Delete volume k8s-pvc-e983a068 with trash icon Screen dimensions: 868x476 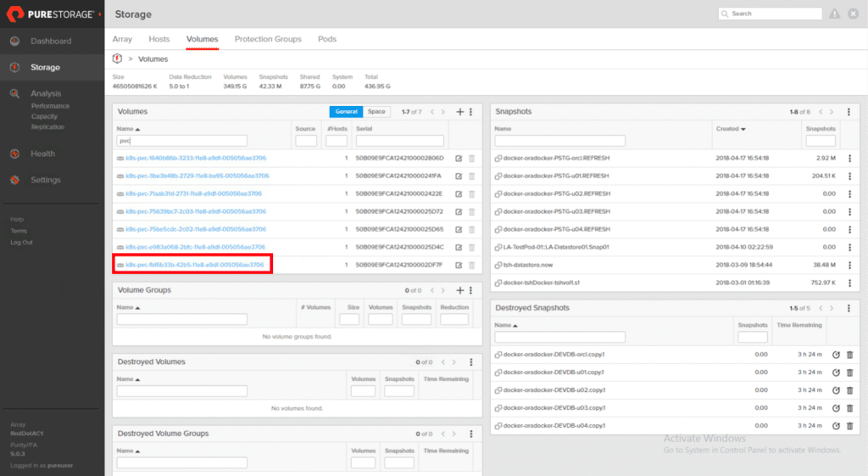point(472,247)
